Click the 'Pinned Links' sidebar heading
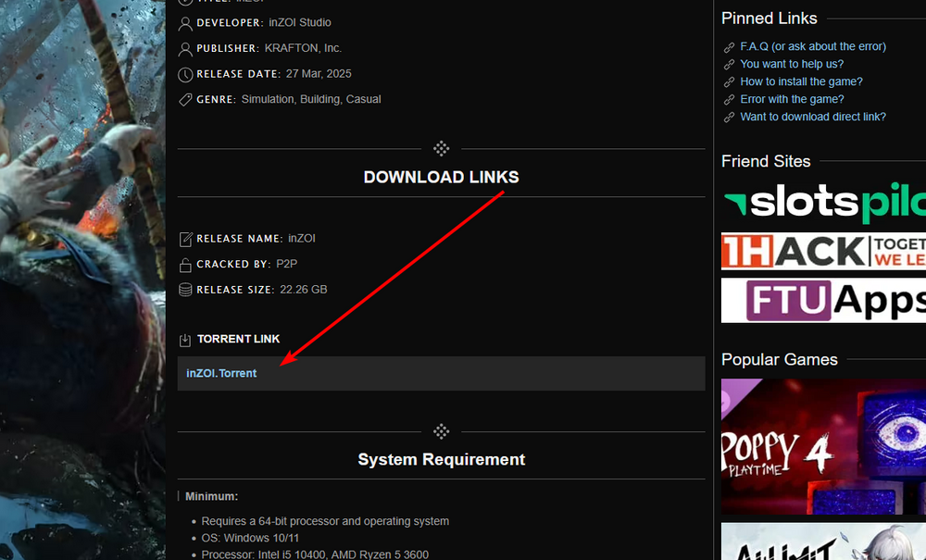This screenshot has height=560, width=926. tap(770, 19)
